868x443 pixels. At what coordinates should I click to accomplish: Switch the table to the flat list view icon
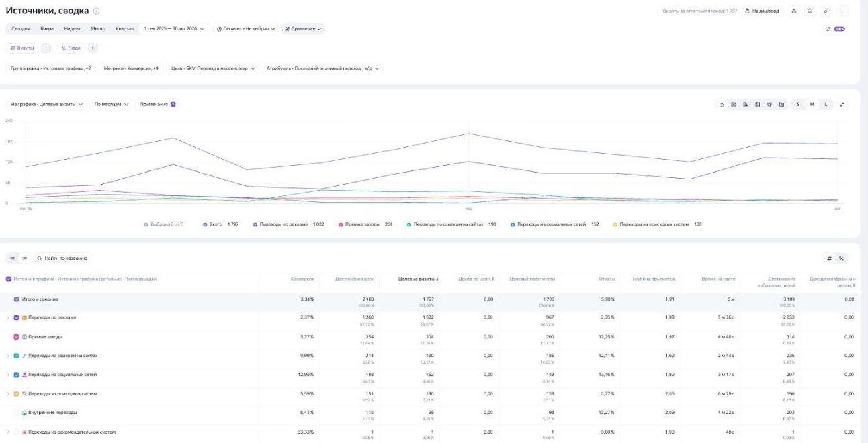[x=24, y=258]
